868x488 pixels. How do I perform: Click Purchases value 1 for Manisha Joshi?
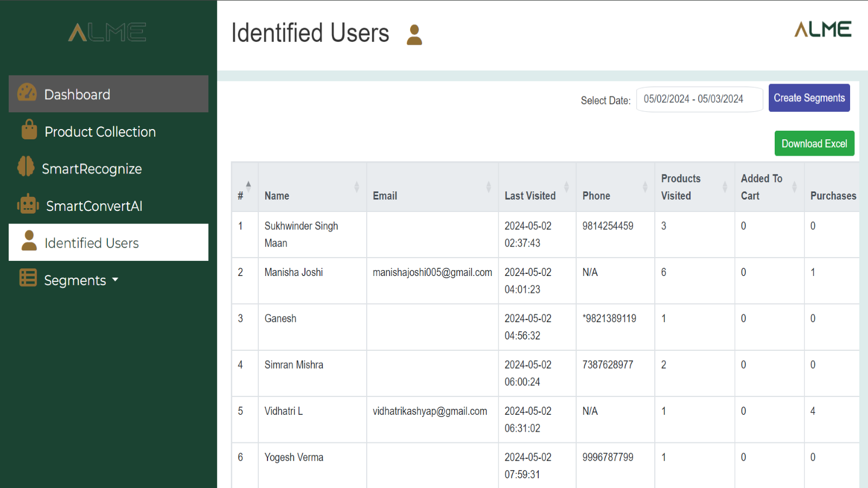point(813,272)
